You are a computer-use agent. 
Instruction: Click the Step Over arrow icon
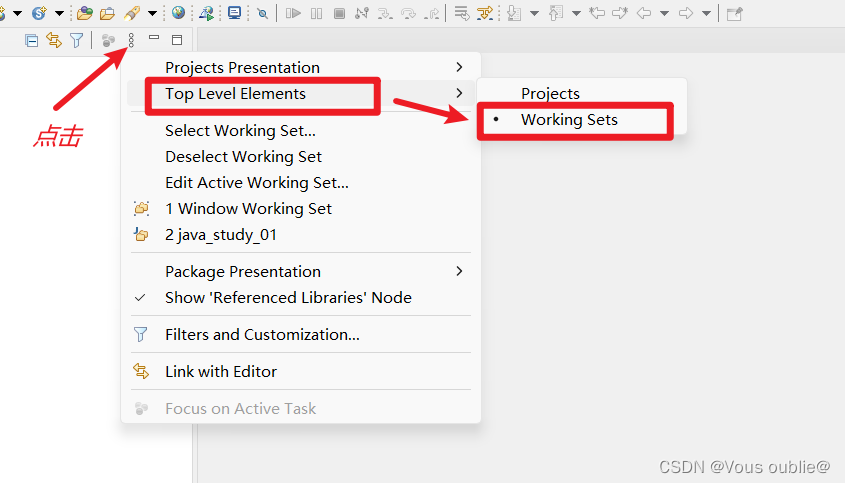[x=408, y=13]
